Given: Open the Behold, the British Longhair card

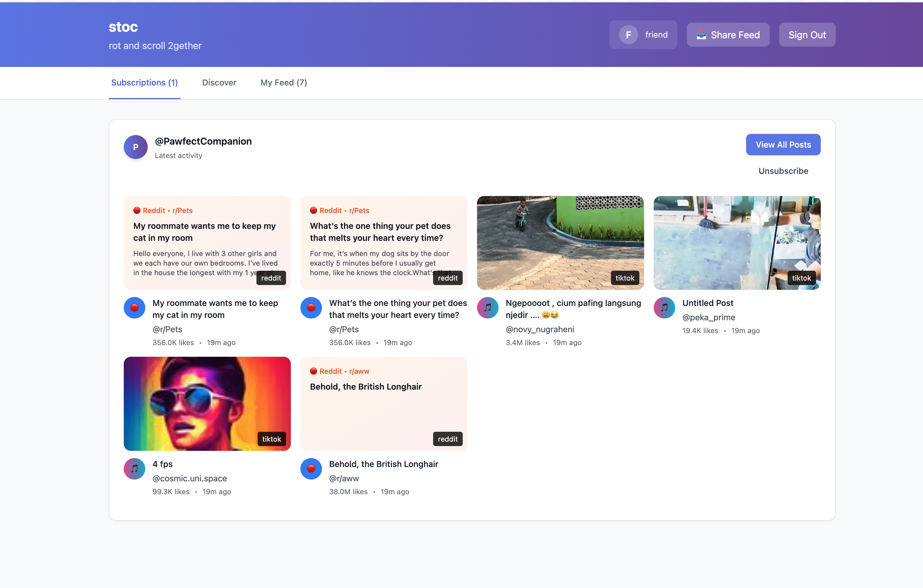Looking at the screenshot, I should [x=383, y=403].
